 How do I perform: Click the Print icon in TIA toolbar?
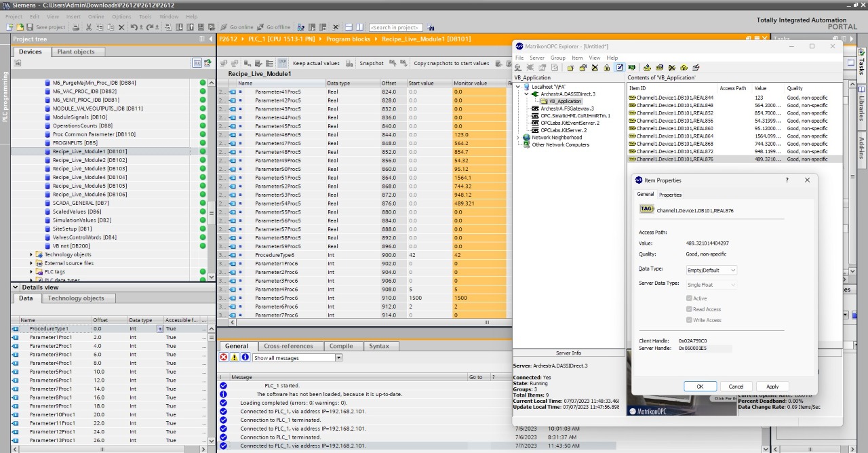coord(76,27)
